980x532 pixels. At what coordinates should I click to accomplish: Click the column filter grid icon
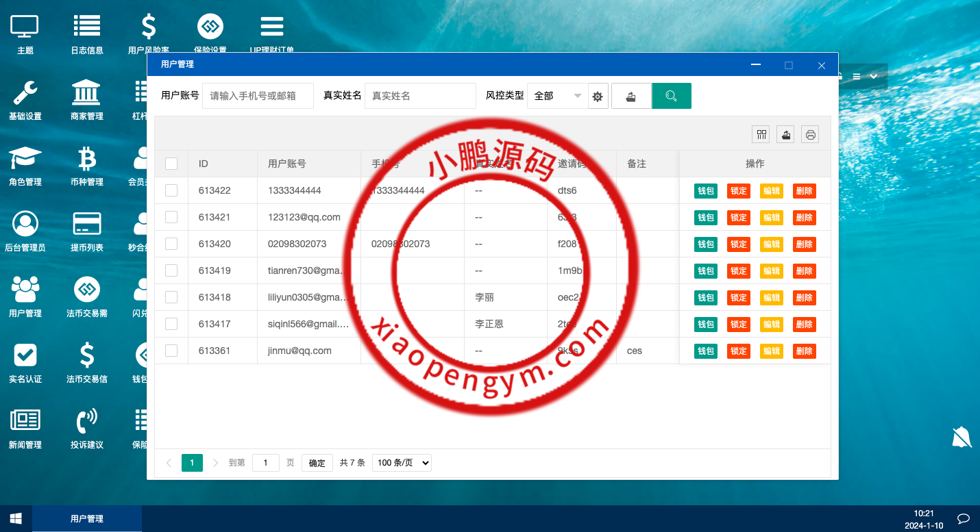tap(761, 135)
